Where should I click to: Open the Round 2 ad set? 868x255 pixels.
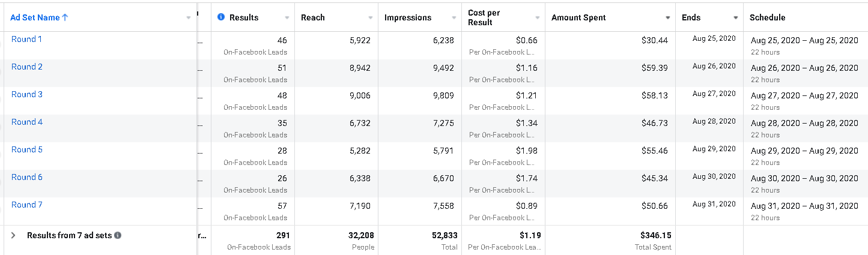click(27, 67)
